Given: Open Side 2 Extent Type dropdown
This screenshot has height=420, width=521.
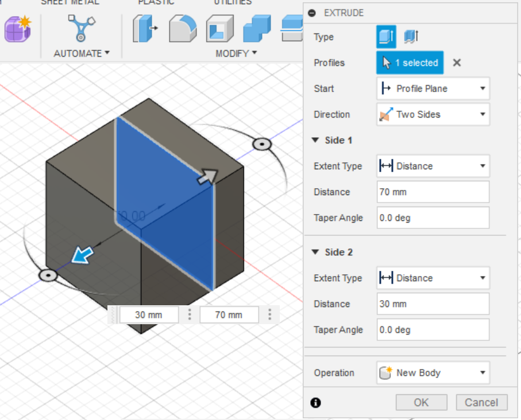Looking at the screenshot, I should tap(433, 278).
